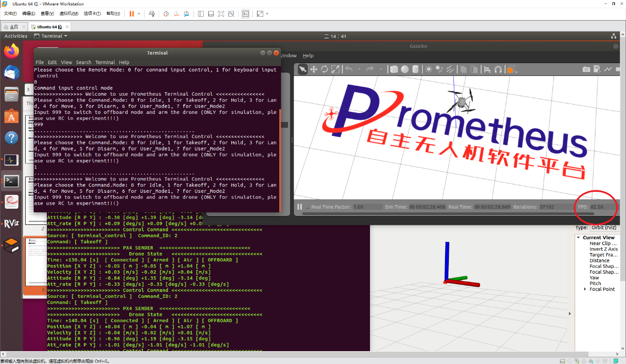Open the VMware stretch options dropdown arrow
626x364 pixels.
coord(267,14)
